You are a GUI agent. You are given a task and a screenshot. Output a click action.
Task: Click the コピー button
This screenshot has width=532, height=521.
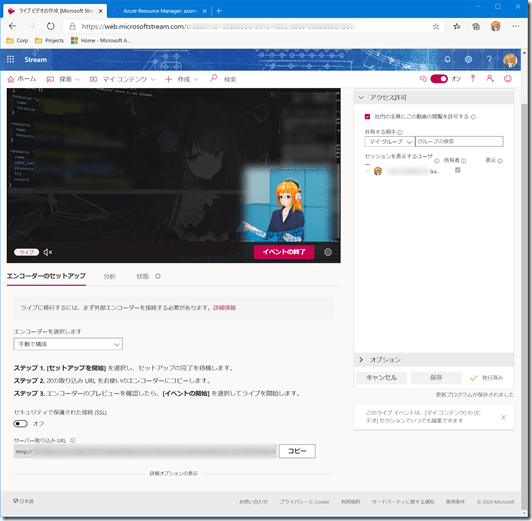coord(297,451)
